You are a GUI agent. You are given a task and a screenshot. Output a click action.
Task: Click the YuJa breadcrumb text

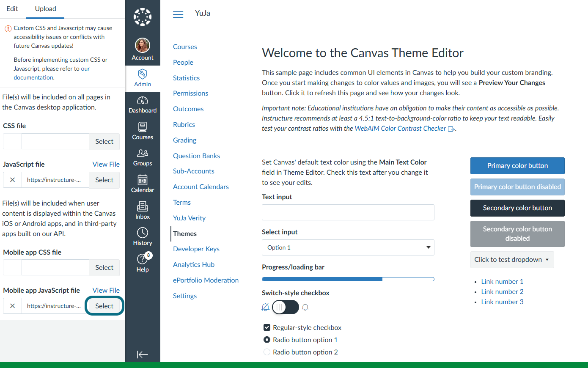(x=203, y=13)
